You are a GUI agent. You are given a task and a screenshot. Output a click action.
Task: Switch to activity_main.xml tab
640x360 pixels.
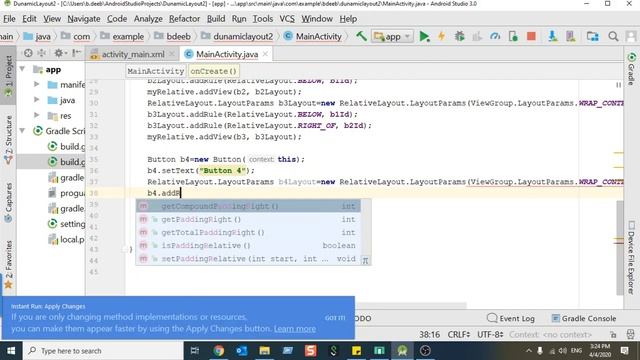pos(133,54)
